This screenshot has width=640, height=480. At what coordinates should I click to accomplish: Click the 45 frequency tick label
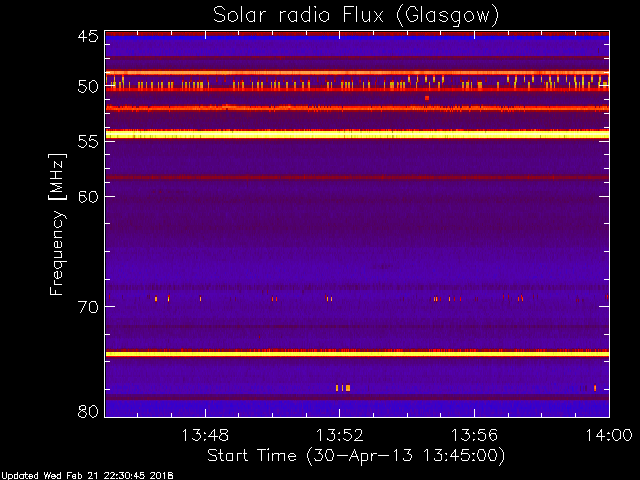point(88,36)
